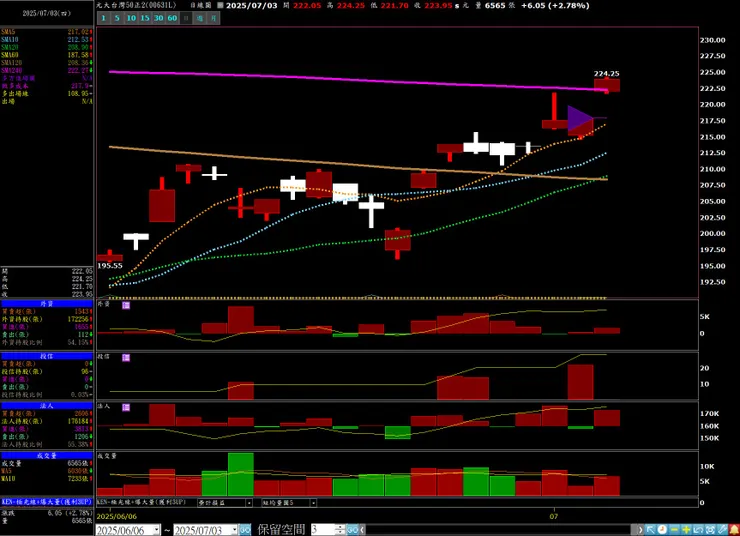This screenshot has width=740, height=536.
Task: Click the scrollbar left arrow
Action: tap(362, 530)
